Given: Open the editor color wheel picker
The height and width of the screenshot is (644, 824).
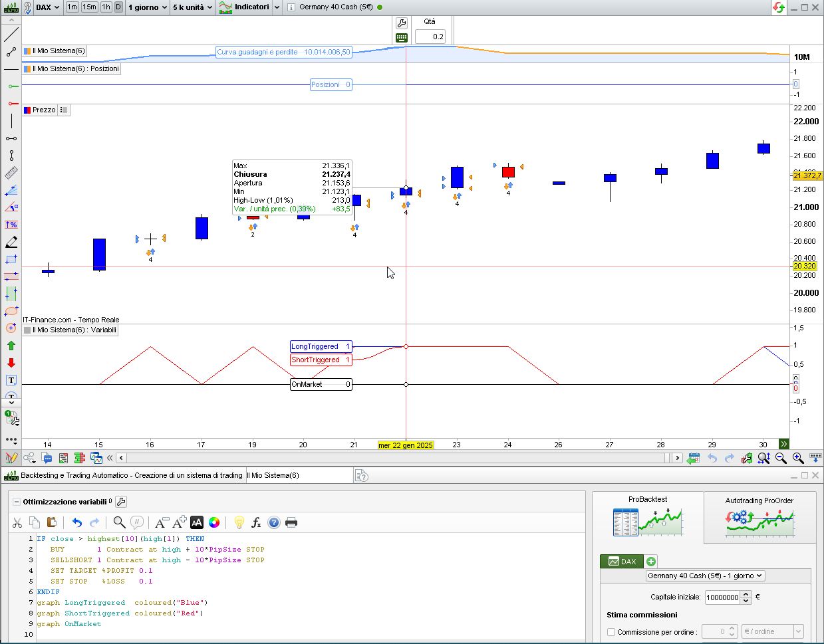Looking at the screenshot, I should (x=214, y=522).
